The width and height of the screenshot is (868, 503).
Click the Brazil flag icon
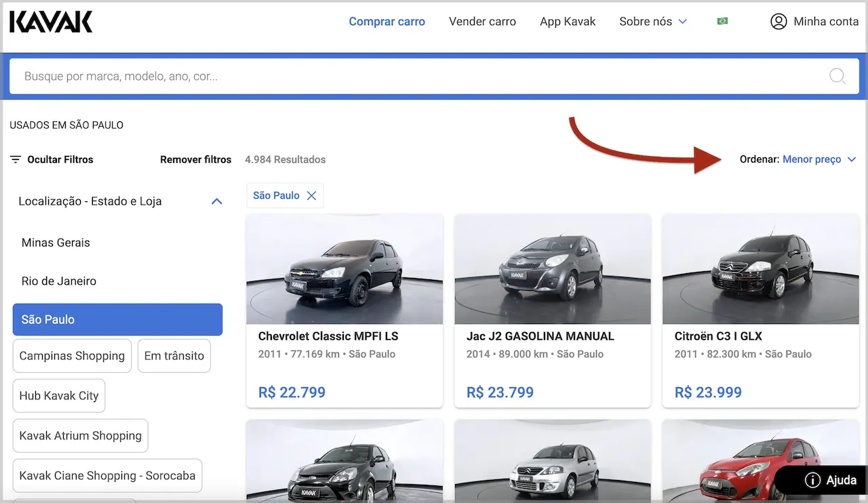coord(722,22)
